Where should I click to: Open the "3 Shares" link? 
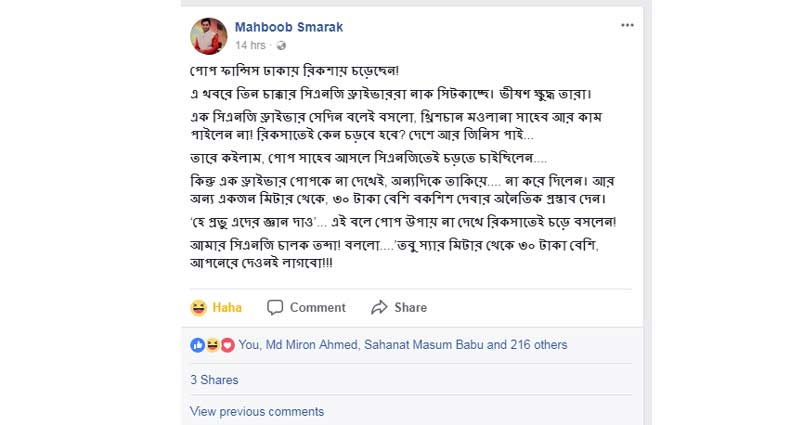click(x=214, y=380)
